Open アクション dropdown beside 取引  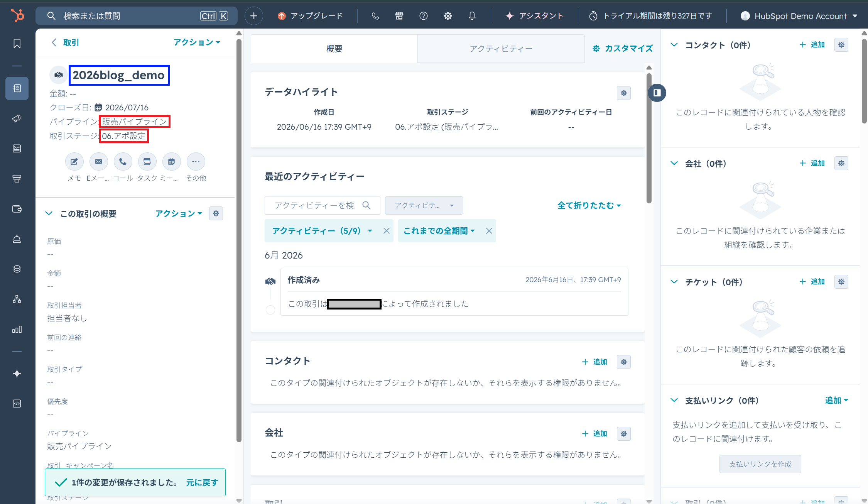pyautogui.click(x=197, y=42)
